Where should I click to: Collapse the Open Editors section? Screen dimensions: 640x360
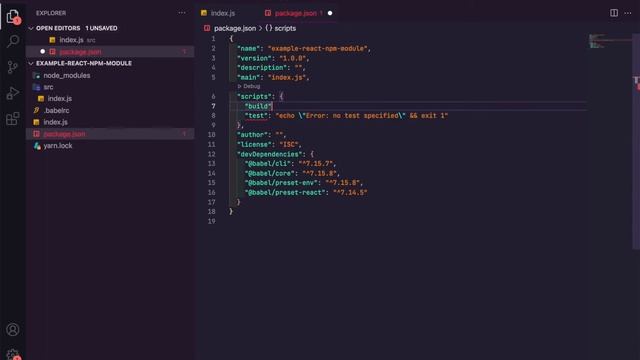(31, 28)
